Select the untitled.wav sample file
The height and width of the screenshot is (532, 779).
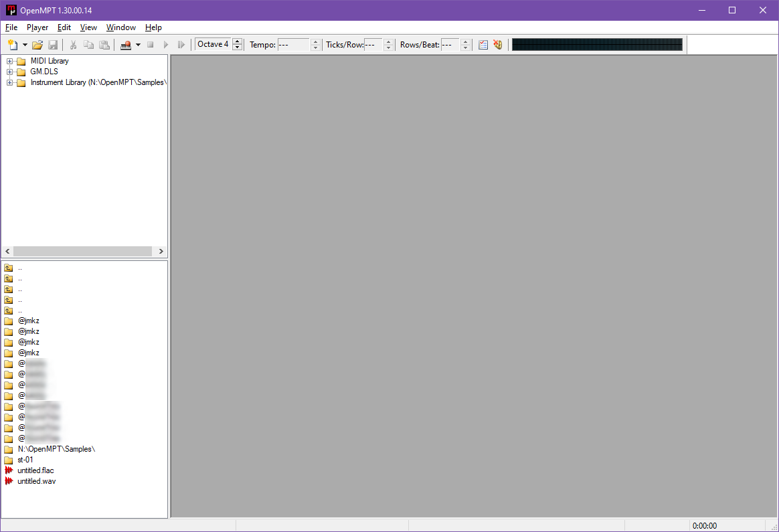pyautogui.click(x=36, y=481)
